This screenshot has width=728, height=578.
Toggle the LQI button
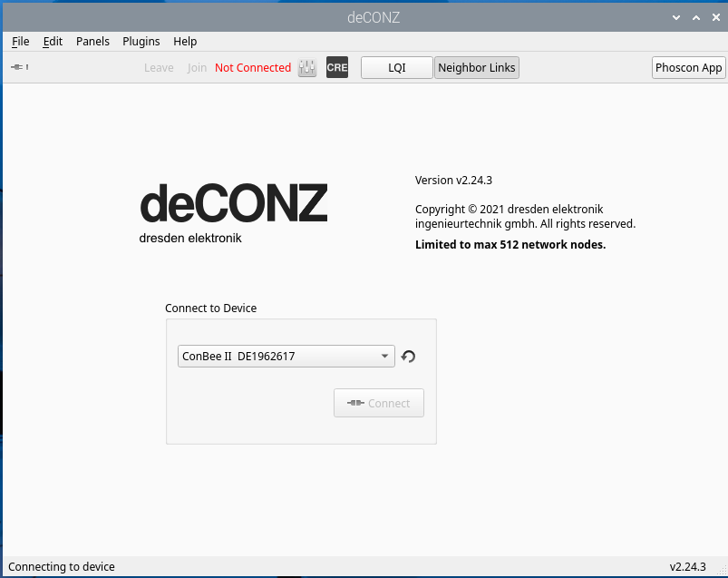(397, 68)
